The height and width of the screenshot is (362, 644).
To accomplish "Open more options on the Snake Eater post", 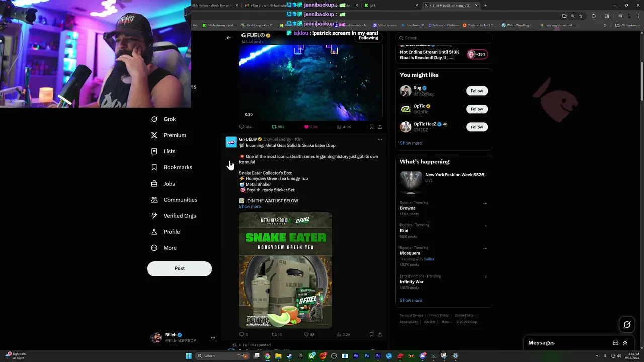I will tap(380, 139).
